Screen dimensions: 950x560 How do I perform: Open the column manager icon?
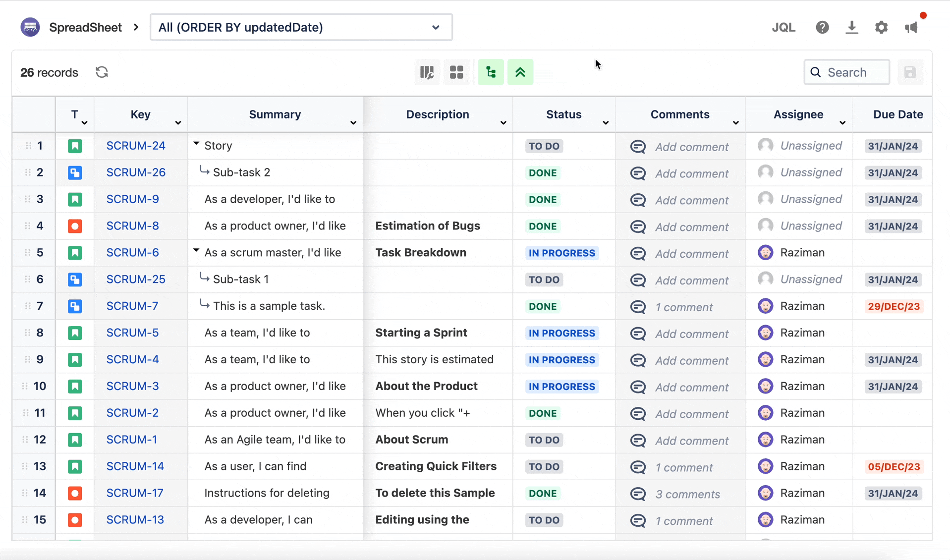427,72
